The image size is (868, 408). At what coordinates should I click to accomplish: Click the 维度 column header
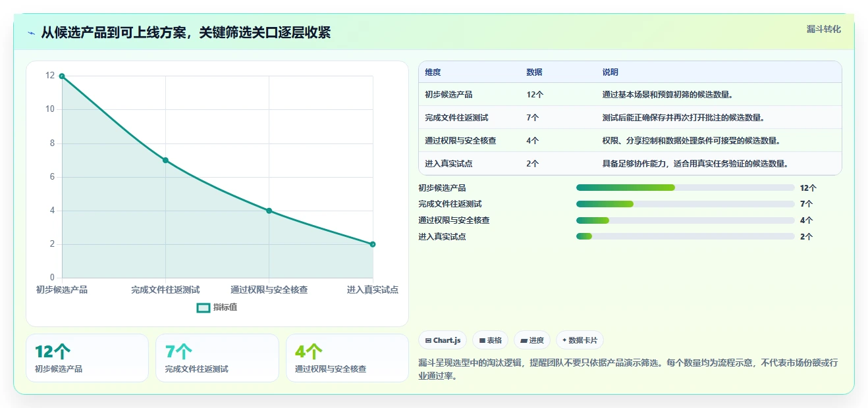(x=433, y=72)
